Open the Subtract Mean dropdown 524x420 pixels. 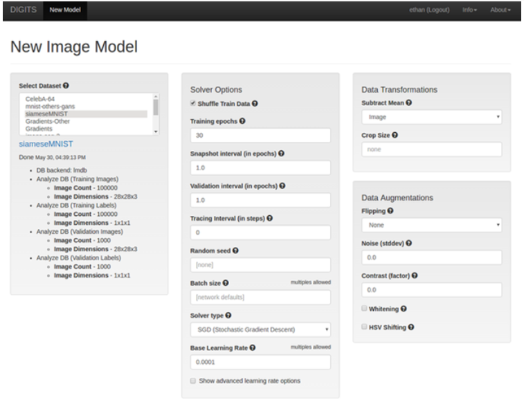click(x=431, y=118)
